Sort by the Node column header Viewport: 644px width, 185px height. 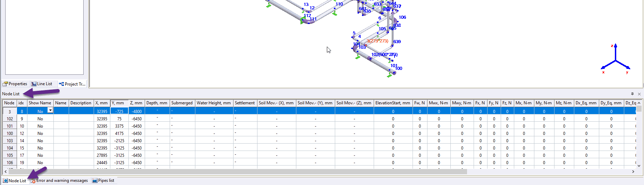(x=9, y=103)
